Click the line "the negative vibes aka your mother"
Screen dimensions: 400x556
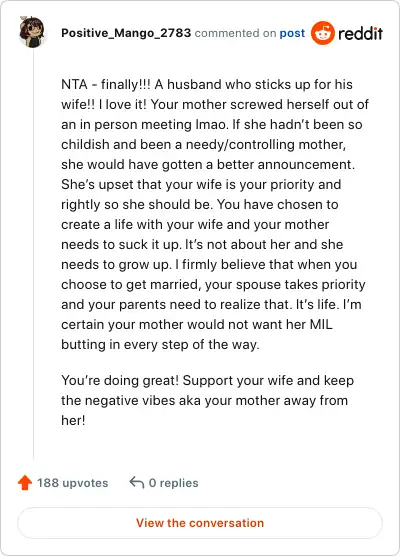[204, 401]
